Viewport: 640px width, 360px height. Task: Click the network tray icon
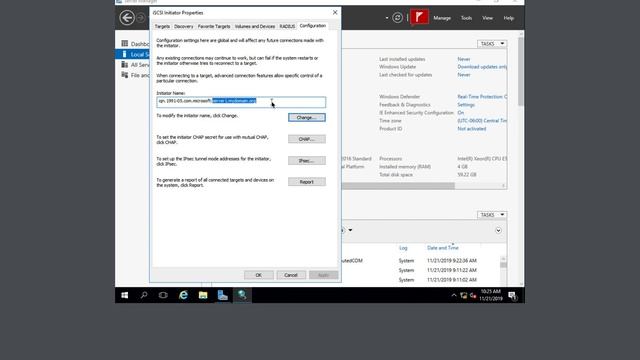(464, 295)
